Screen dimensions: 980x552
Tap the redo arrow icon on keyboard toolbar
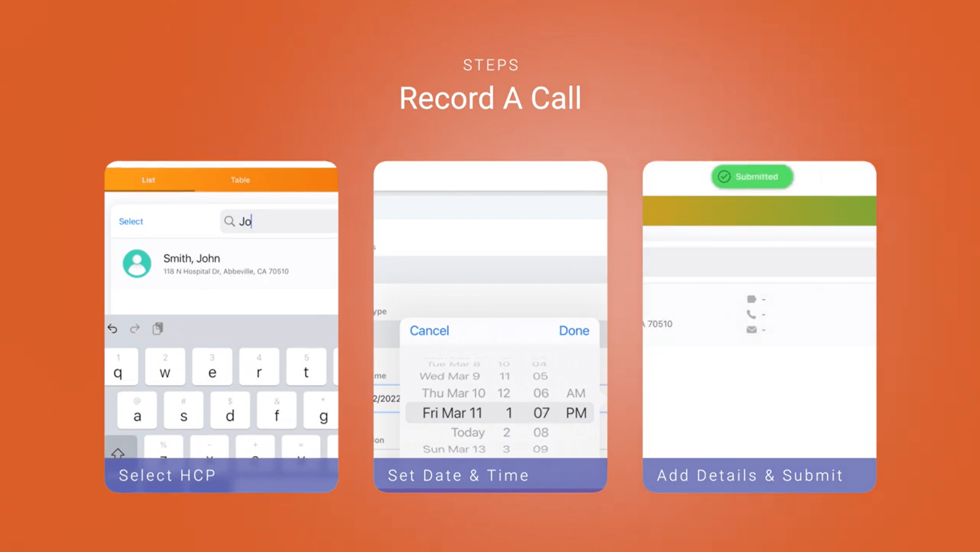[135, 328]
